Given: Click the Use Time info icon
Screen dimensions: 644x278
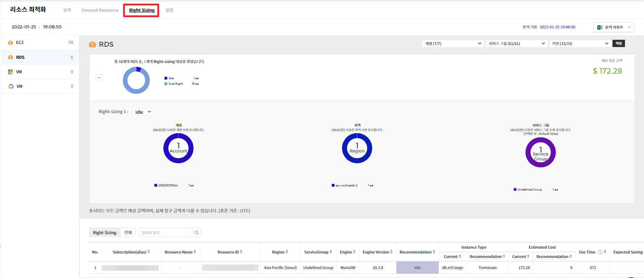Looking at the screenshot, I should tap(600, 252).
